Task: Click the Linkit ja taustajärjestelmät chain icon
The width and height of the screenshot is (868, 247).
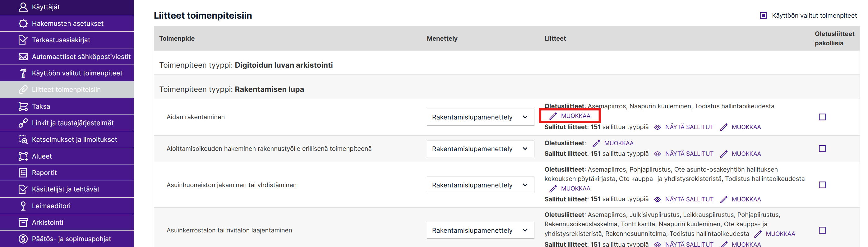Action: tap(23, 123)
